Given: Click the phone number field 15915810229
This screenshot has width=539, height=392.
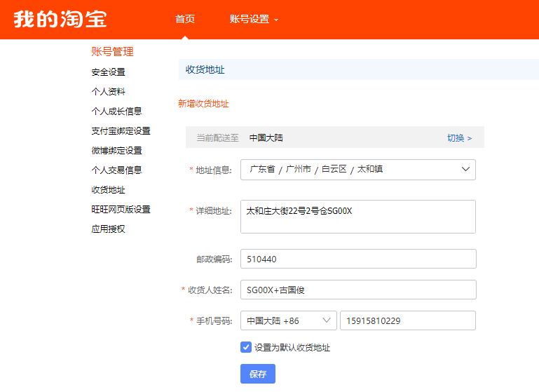Looking at the screenshot, I should (408, 320).
